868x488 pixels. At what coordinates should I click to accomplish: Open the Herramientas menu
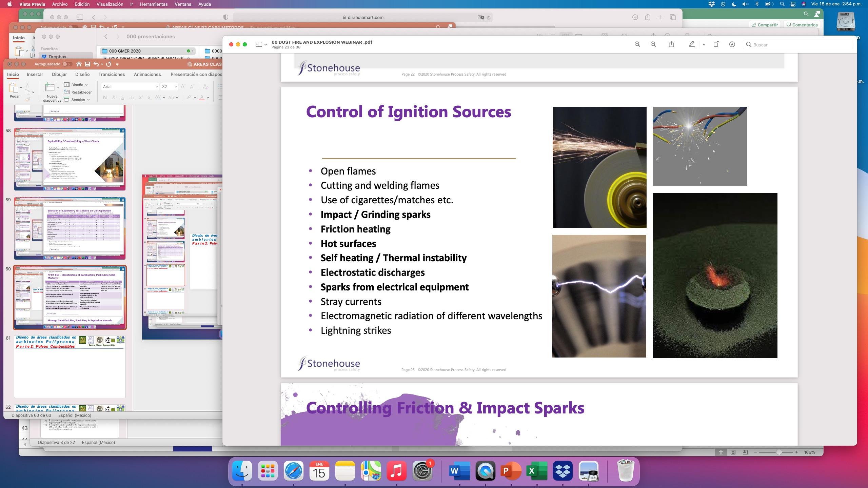pyautogui.click(x=154, y=4)
